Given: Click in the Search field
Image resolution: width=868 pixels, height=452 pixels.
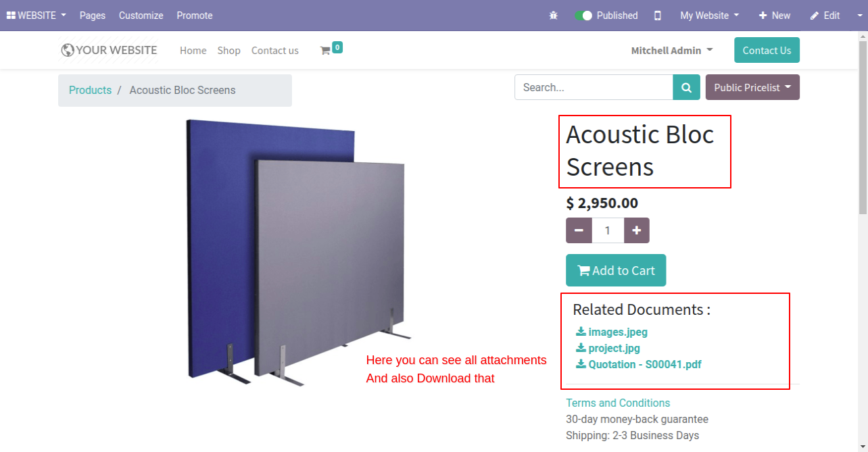Looking at the screenshot, I should 594,87.
